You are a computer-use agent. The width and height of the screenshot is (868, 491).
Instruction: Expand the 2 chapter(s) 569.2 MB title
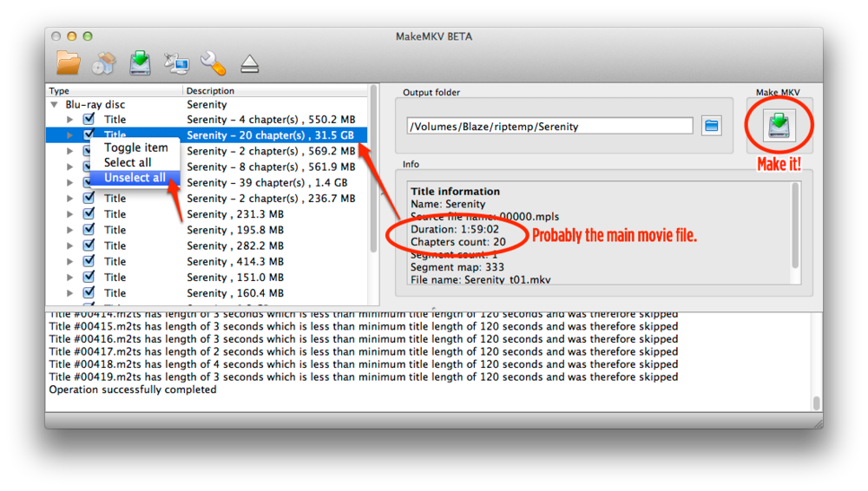69,151
